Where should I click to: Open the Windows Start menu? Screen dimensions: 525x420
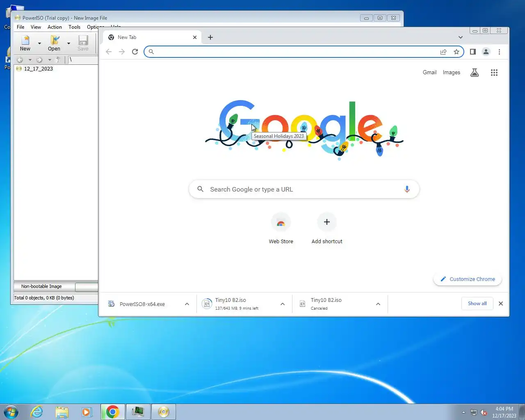(x=11, y=412)
